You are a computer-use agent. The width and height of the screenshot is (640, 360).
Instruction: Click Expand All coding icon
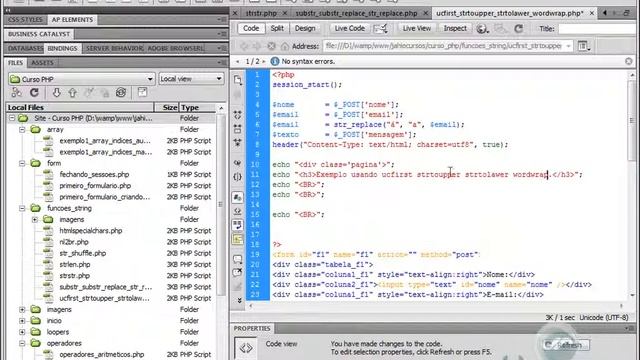[x=238, y=142]
